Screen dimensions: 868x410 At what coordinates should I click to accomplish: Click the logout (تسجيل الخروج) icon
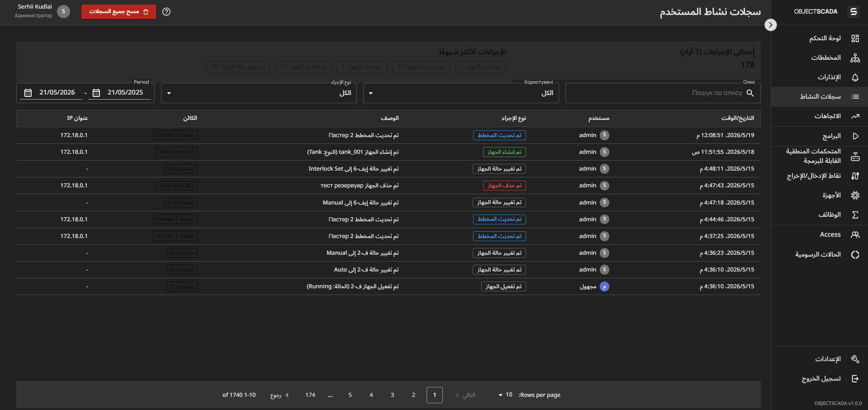pyautogui.click(x=855, y=379)
